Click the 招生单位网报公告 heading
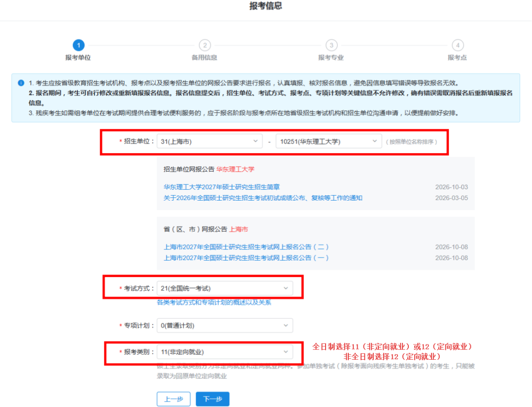Viewport: 532px width, 407px height. (189, 169)
